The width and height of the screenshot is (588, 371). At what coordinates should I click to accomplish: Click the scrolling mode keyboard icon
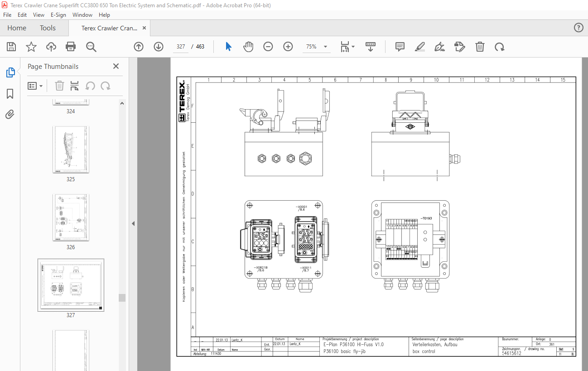click(x=371, y=47)
